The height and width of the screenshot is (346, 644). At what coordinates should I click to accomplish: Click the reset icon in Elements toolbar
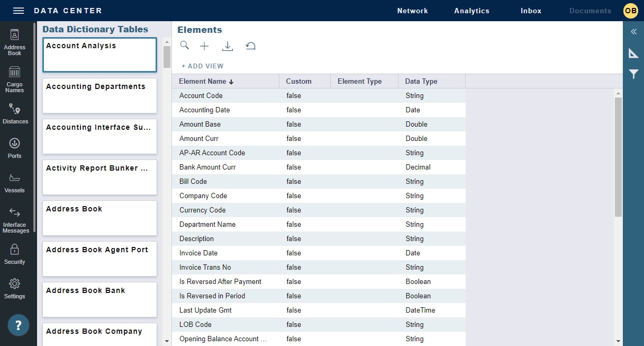(250, 46)
